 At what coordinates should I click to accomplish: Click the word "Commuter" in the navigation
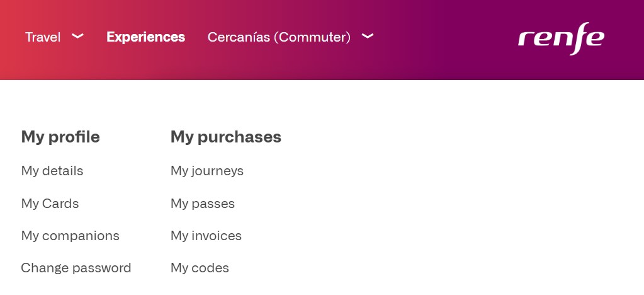312,37
